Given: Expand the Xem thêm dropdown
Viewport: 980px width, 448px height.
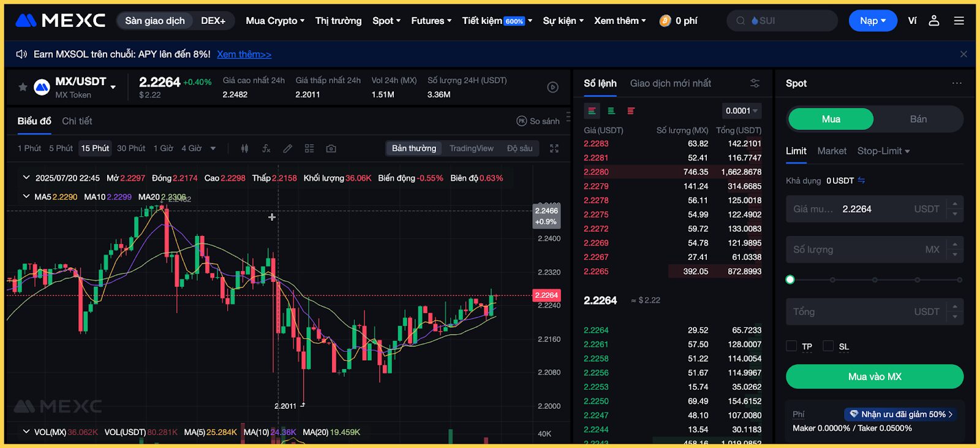Looking at the screenshot, I should click(620, 21).
